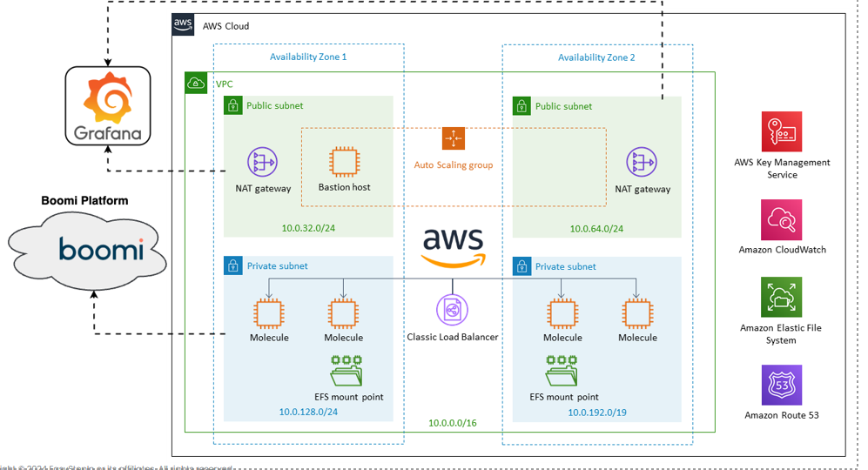Click the 'Bastion host' label
The width and height of the screenshot is (868, 470).
tap(344, 187)
